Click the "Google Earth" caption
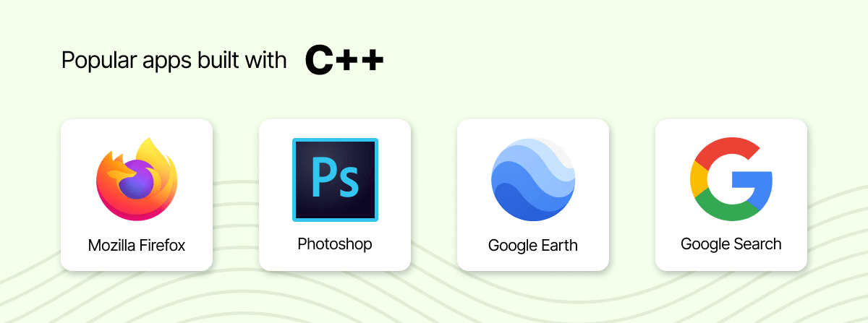The image size is (868, 323). pos(533,245)
